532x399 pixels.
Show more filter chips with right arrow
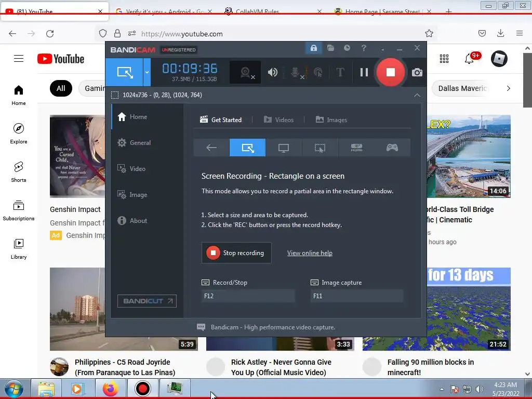coord(508,88)
